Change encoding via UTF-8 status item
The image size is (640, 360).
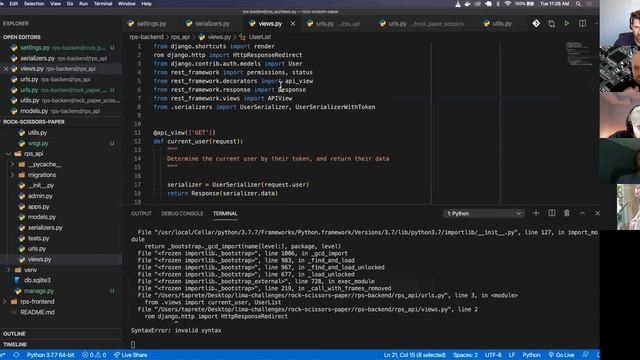493,355
